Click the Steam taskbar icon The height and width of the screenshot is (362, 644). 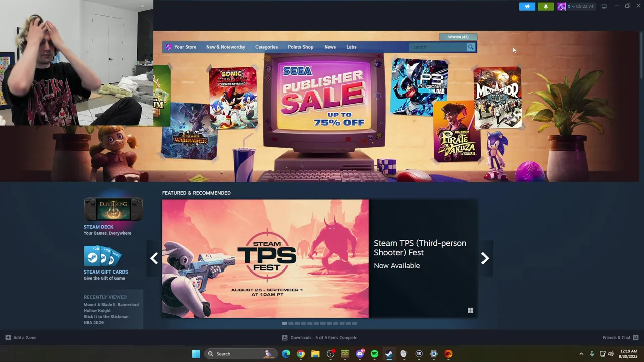[x=389, y=354]
